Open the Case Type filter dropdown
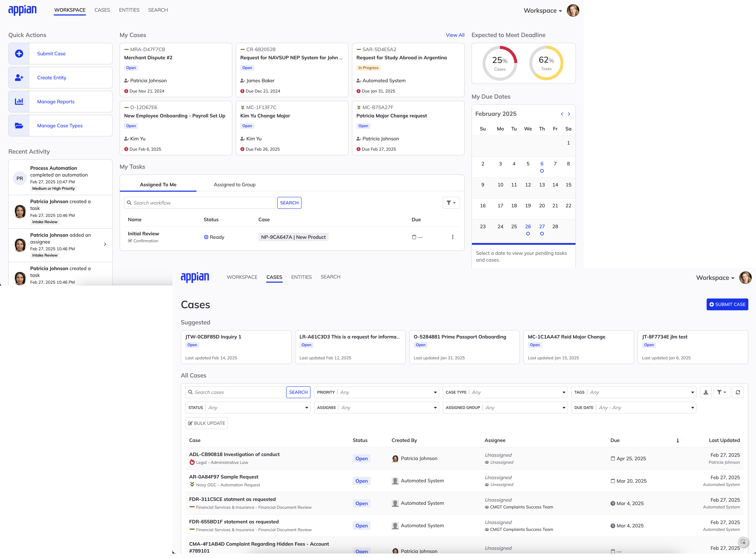Screen dimensions: 756x558 point(505,392)
